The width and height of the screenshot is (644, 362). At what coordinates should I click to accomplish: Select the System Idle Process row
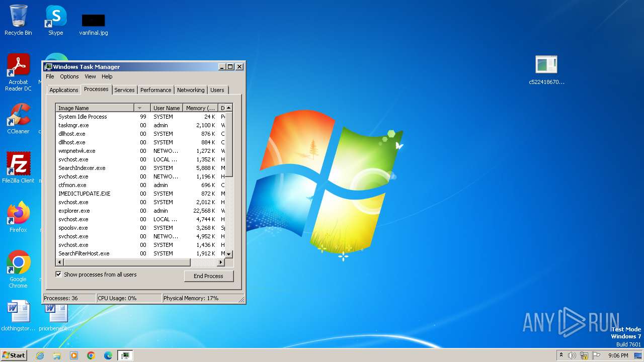tap(140, 117)
